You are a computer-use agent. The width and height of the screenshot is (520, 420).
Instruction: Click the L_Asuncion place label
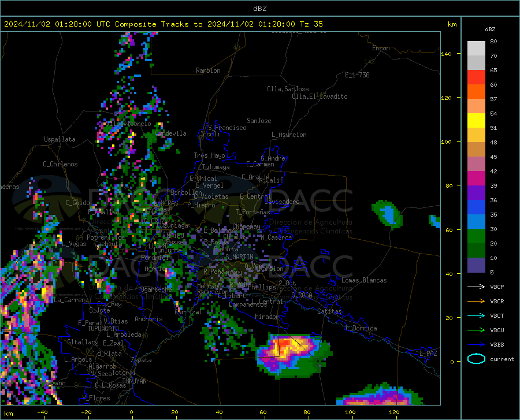click(x=289, y=135)
